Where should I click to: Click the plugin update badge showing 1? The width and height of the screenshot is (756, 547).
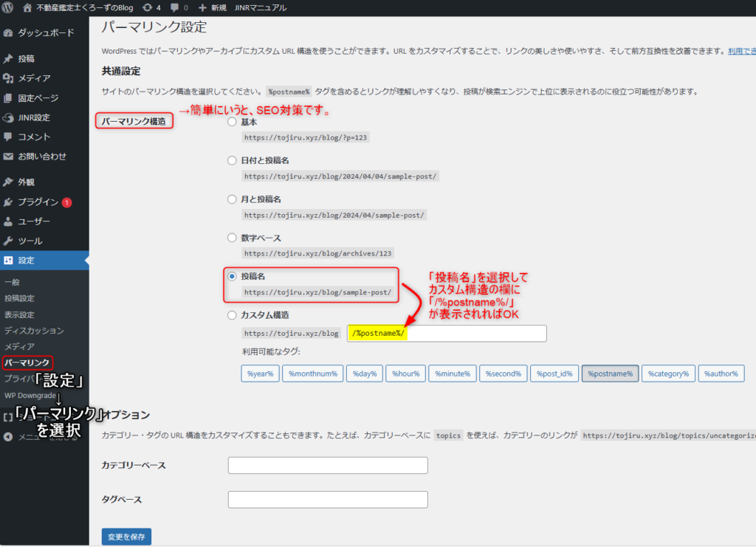point(66,202)
